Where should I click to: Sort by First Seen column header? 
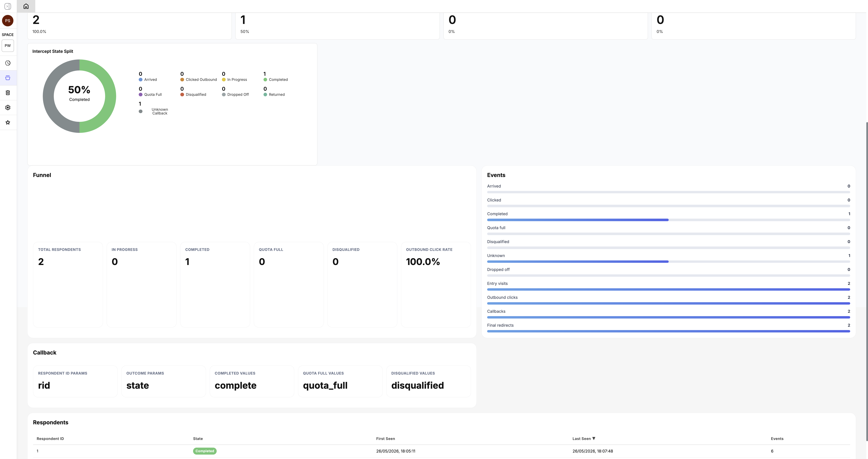pos(385,439)
